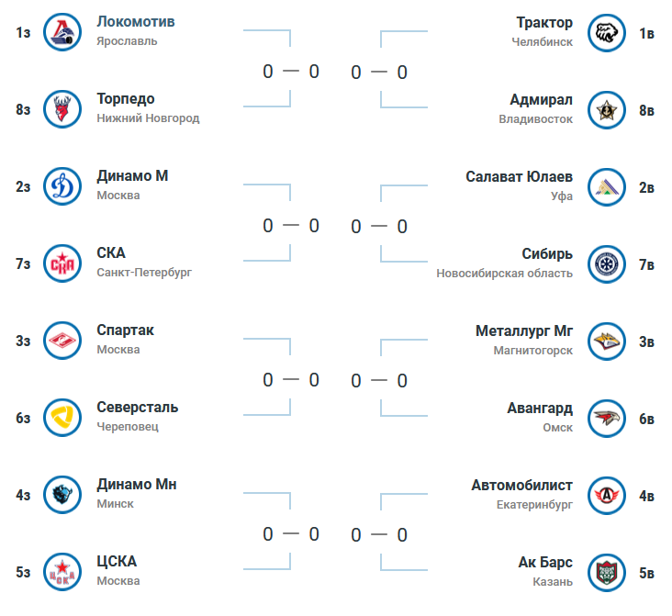
Task: Open the Локомотив team name link
Action: pos(136,22)
